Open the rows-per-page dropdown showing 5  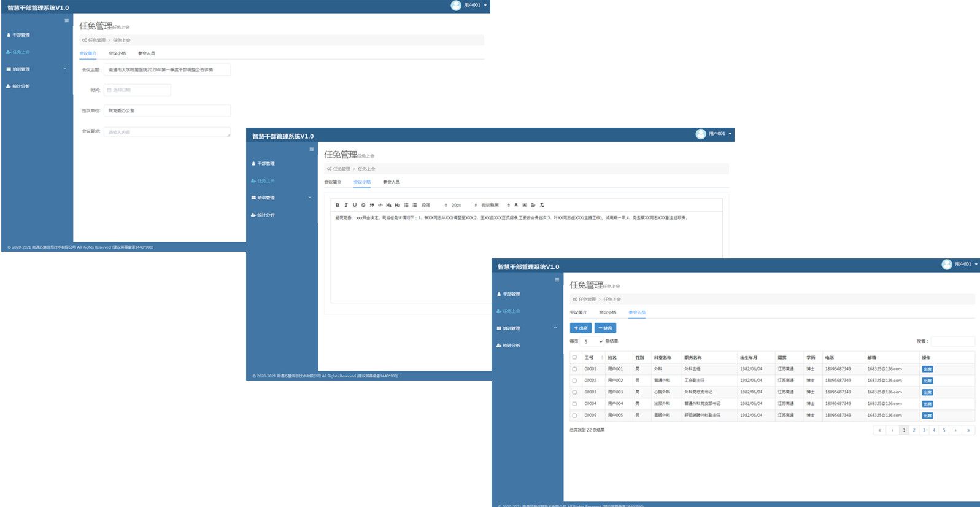[x=593, y=341]
